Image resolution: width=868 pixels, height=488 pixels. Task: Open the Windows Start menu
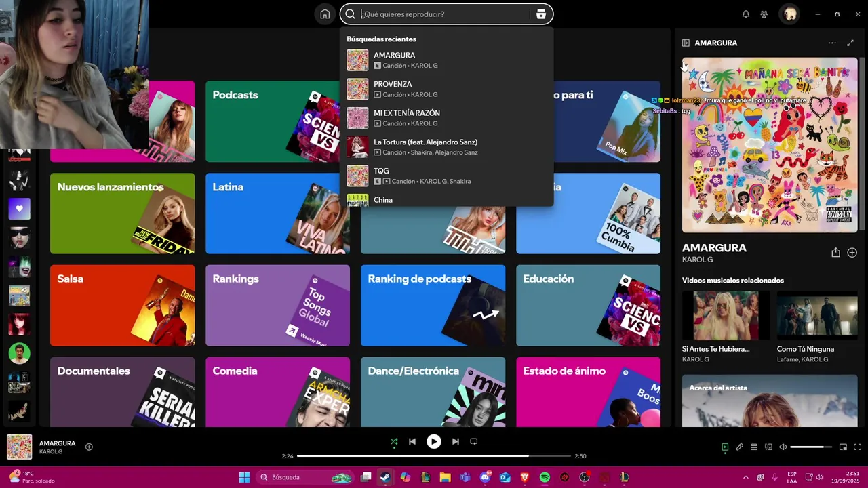coord(244,477)
